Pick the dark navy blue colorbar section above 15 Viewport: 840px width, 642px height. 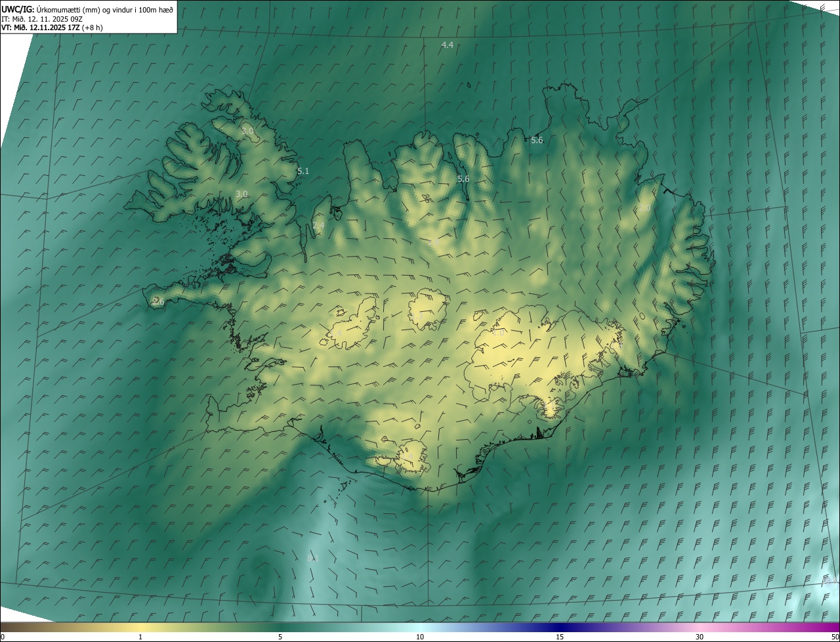coord(560,628)
